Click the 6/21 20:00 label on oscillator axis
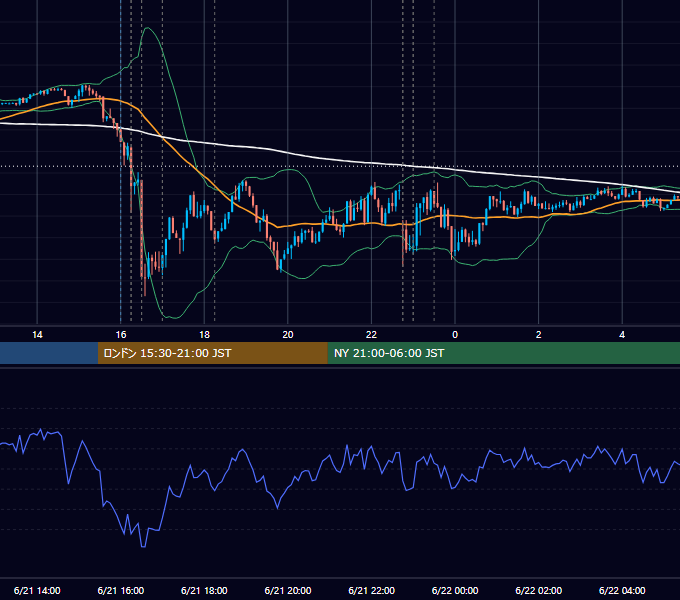680x600 pixels. [288, 590]
